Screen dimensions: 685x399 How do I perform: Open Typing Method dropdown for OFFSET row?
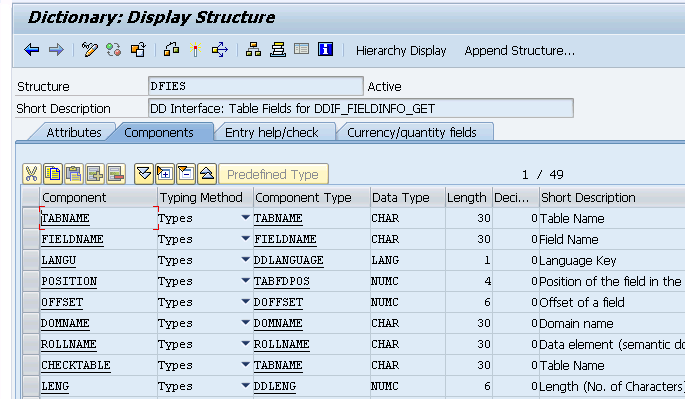pyautogui.click(x=246, y=302)
